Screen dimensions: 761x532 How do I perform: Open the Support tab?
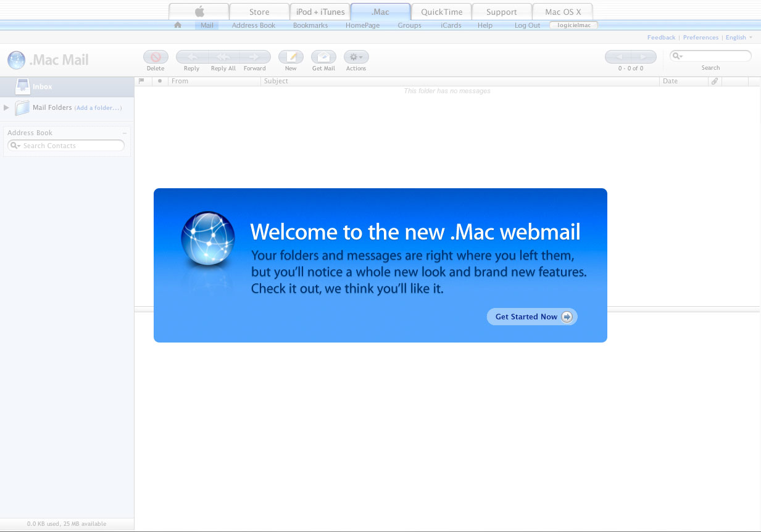point(502,12)
